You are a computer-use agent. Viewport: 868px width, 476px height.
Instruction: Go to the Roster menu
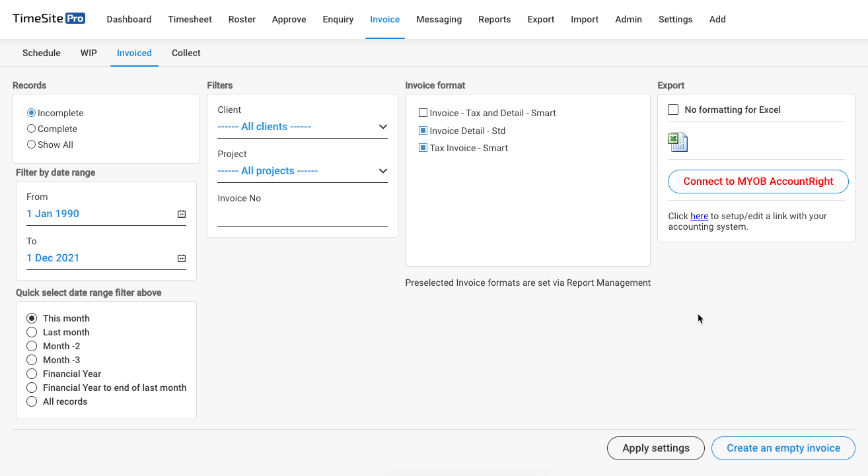pos(242,19)
